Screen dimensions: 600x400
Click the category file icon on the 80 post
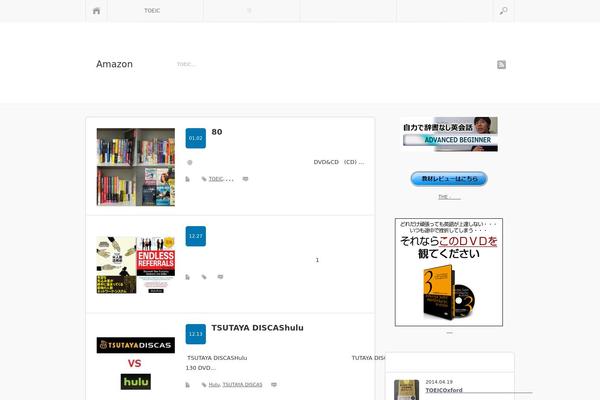click(188, 179)
